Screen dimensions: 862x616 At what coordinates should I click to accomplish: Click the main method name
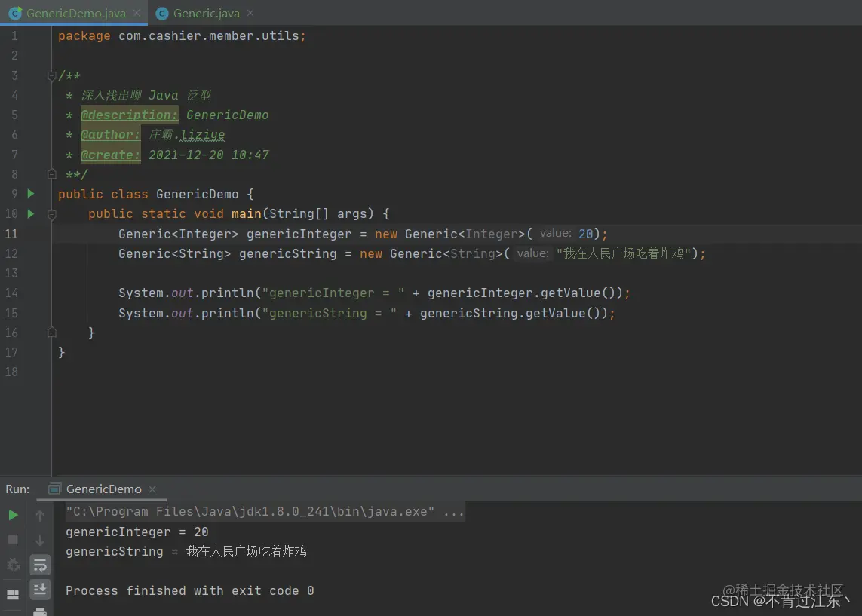[x=246, y=214]
